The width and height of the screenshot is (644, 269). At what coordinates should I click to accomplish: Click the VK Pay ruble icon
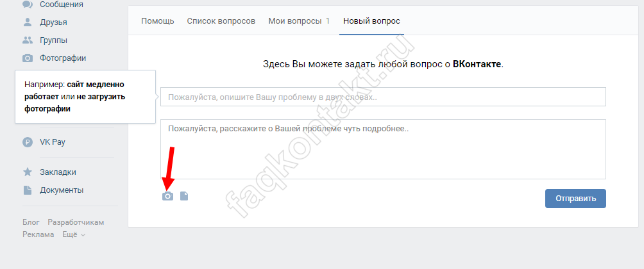click(x=28, y=142)
